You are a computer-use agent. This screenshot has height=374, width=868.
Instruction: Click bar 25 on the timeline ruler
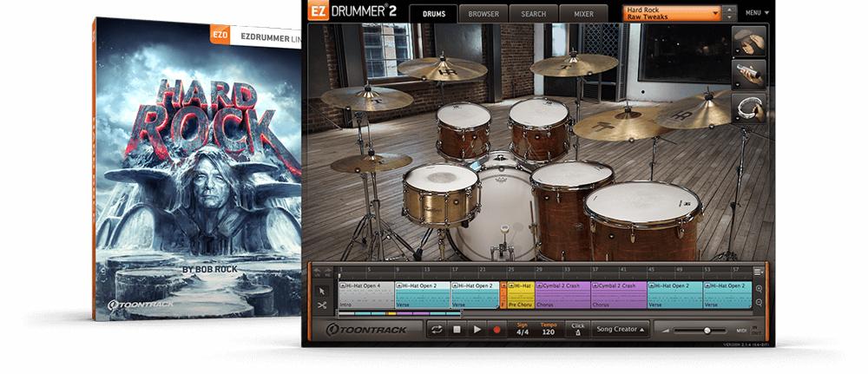point(510,269)
